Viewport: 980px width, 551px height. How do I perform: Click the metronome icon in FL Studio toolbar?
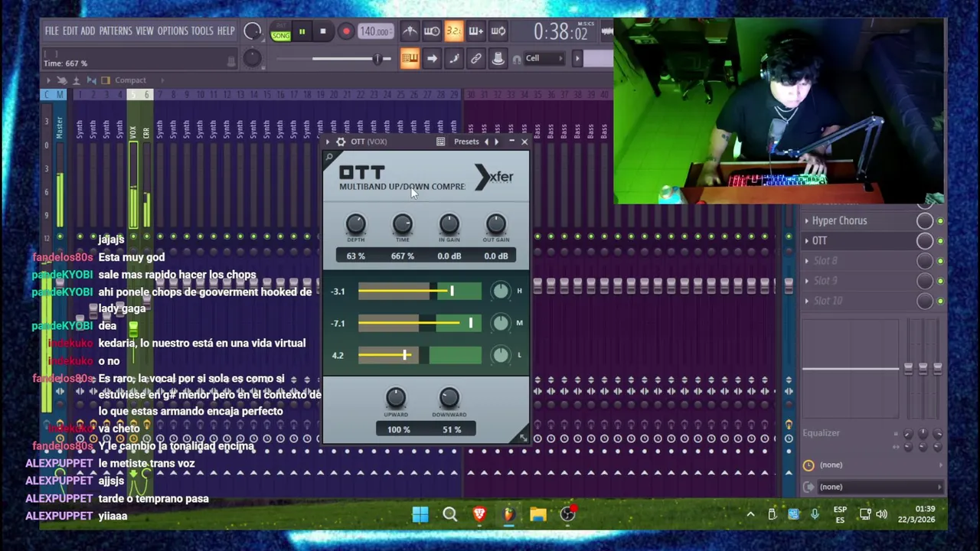410,31
